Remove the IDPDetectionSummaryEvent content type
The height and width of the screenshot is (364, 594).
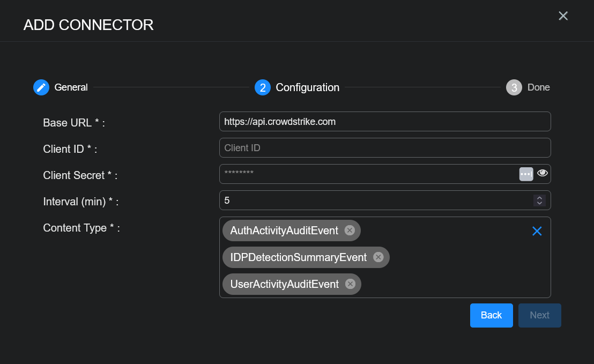(x=378, y=257)
